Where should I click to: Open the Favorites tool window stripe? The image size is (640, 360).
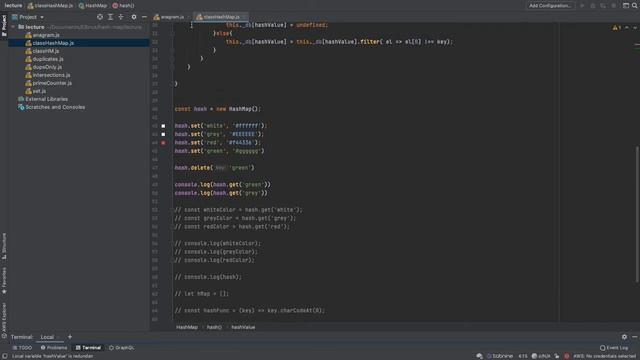click(4, 281)
